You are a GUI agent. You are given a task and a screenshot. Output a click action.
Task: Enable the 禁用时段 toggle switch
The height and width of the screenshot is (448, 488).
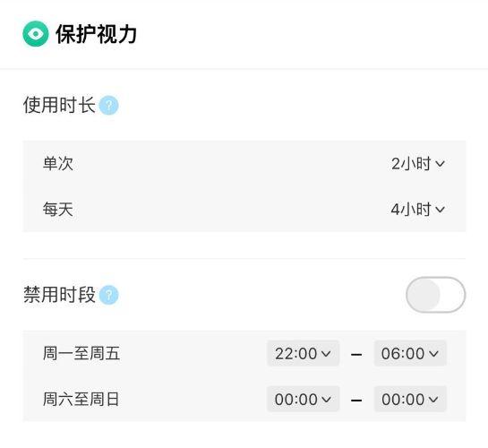click(x=435, y=295)
